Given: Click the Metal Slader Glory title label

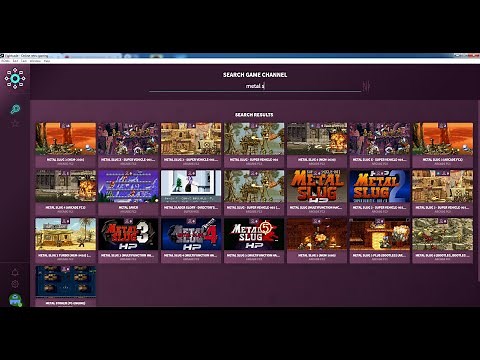Looking at the screenshot, I should click(x=191, y=207).
